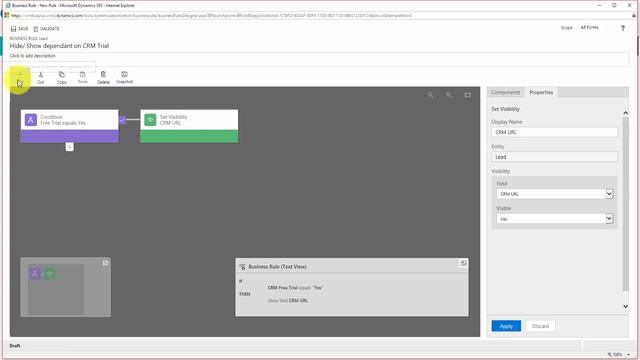
Task: Click the Draft status text
Action: 15,346
